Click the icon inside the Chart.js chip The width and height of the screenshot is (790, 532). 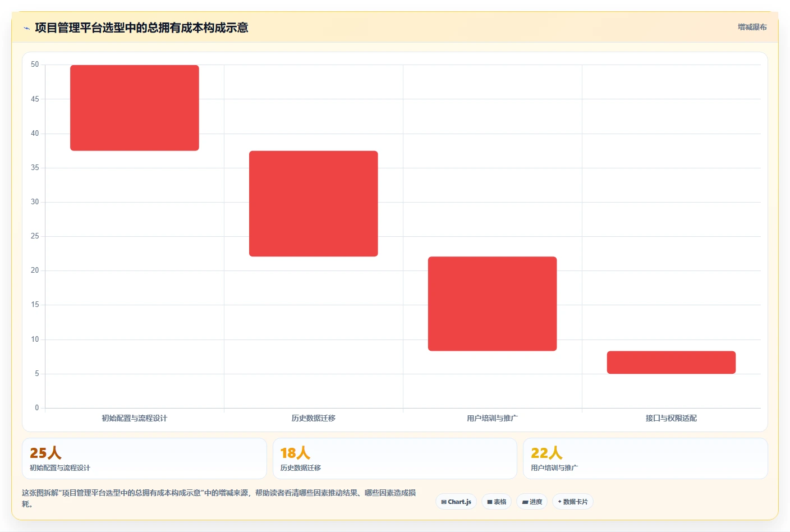[444, 502]
